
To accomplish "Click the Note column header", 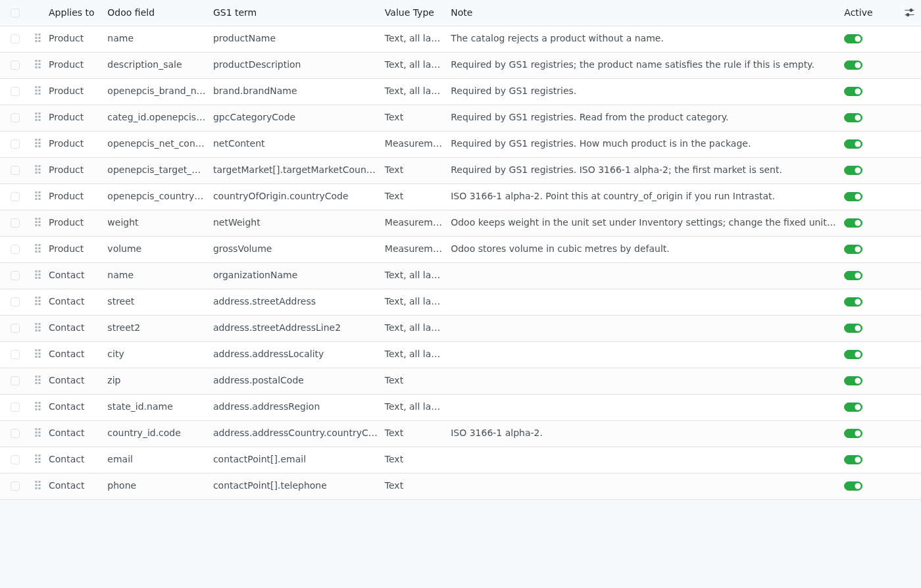I will [x=462, y=12].
